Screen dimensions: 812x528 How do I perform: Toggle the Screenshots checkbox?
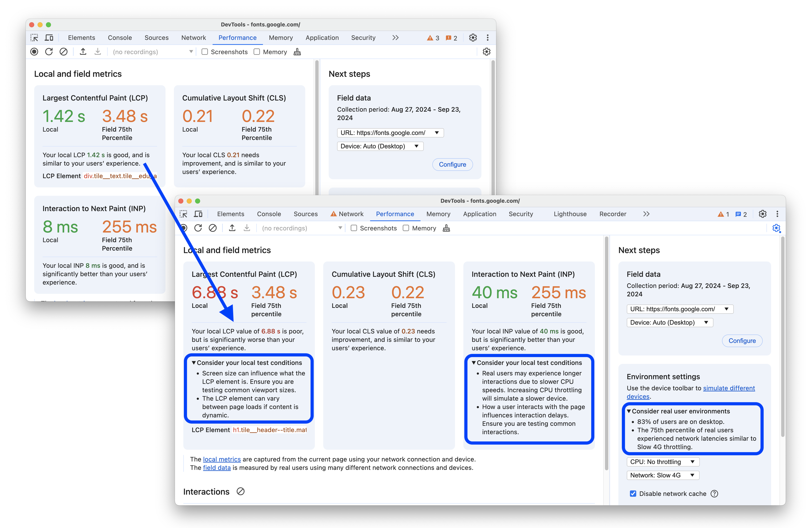coord(353,230)
